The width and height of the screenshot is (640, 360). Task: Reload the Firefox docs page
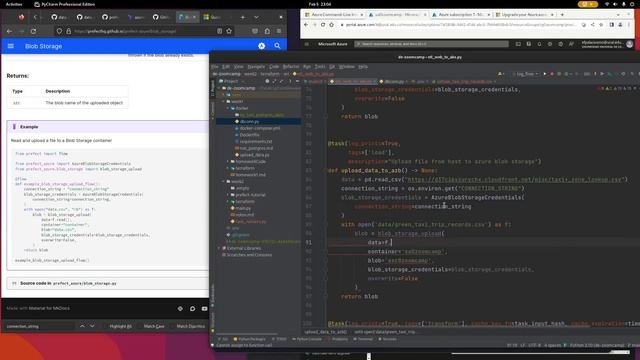click(x=33, y=31)
